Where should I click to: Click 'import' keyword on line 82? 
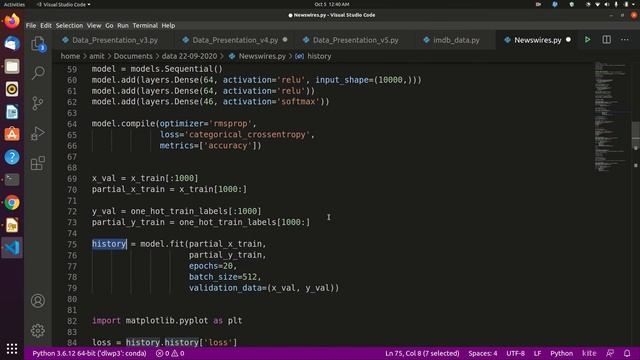pos(106,321)
